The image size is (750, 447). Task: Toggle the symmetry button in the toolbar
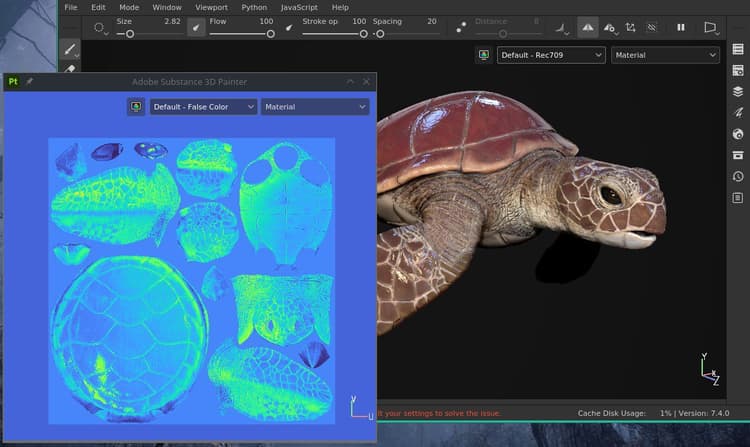point(587,28)
